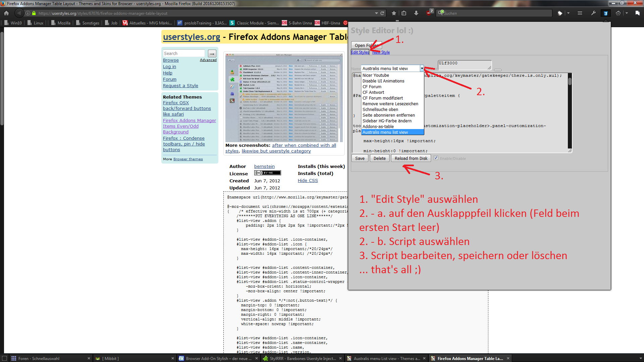Screen dimensions: 644x362
Task: Open the hamburger menu icon
Action: [x=580, y=13]
